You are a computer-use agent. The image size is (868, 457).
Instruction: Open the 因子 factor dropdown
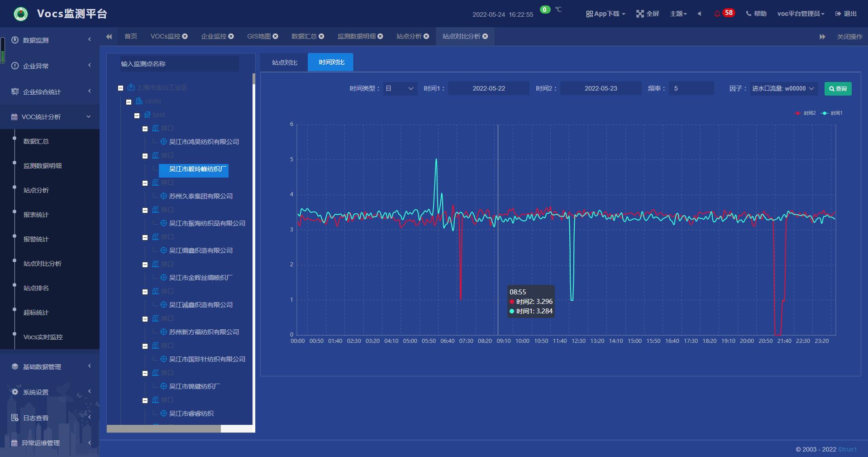(783, 88)
